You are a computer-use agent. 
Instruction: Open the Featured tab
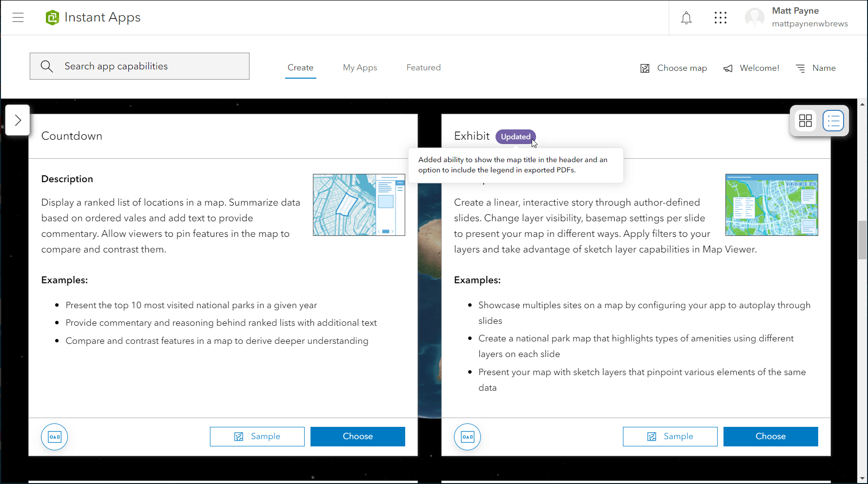tap(424, 68)
